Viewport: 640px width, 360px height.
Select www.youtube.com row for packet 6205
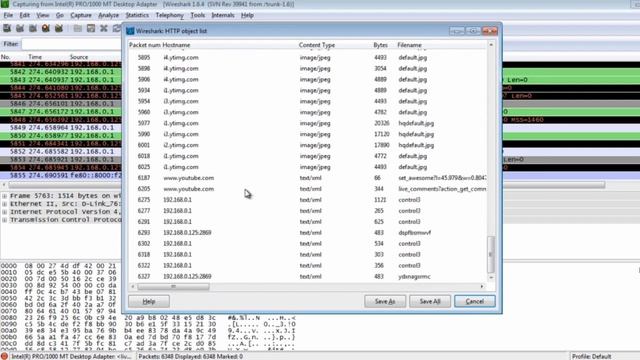pos(308,189)
